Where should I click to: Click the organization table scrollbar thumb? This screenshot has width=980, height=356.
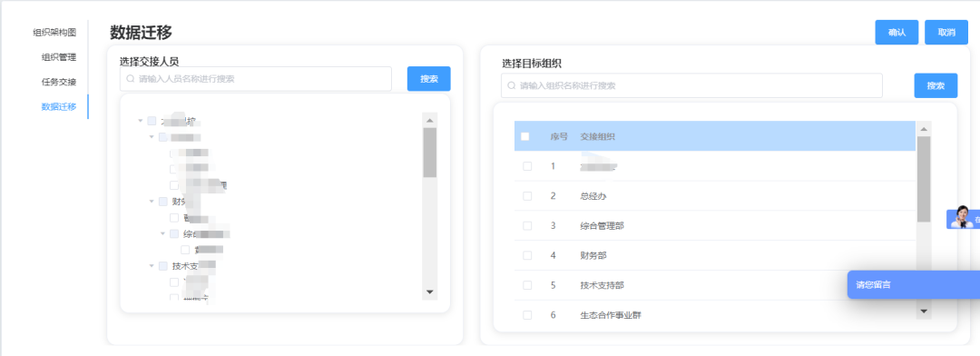click(x=924, y=179)
